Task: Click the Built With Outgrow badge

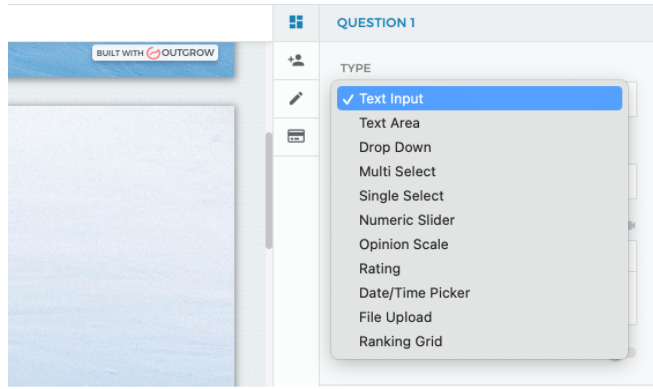Action: click(x=155, y=53)
